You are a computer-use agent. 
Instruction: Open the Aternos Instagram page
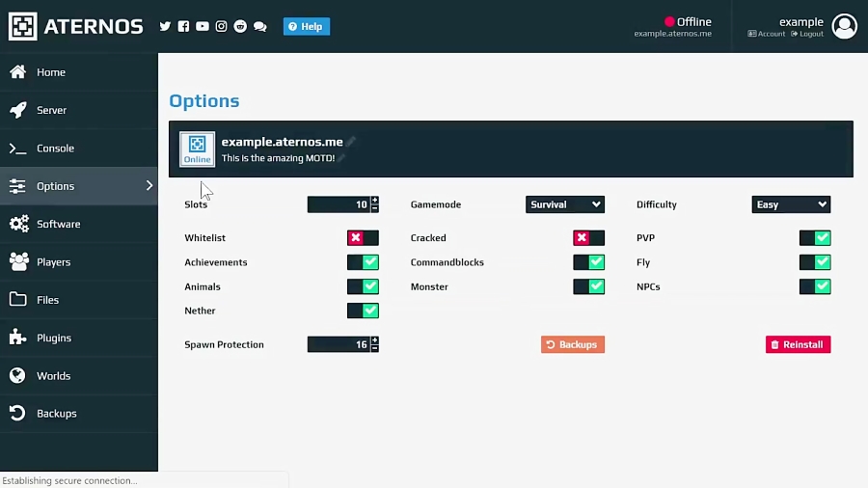221,26
